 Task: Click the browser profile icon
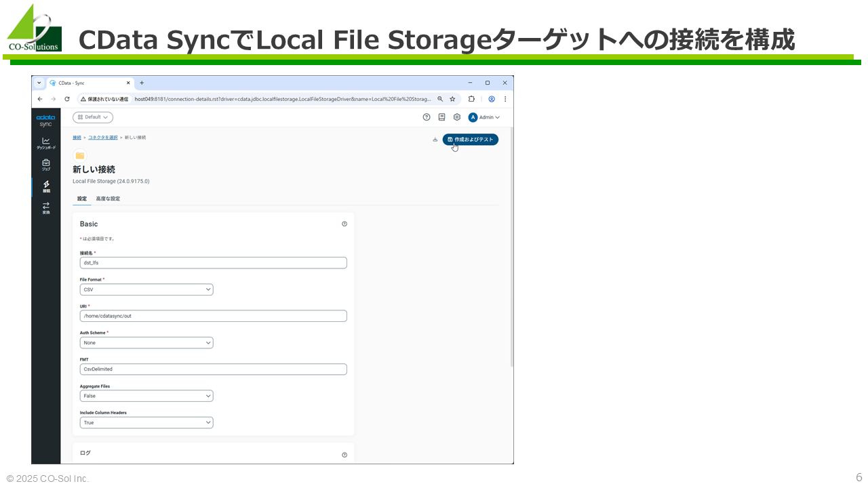492,99
